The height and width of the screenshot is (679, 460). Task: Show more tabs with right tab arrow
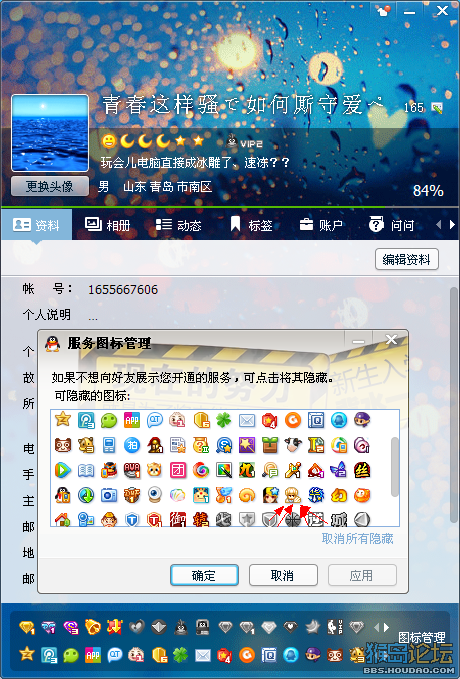(x=452, y=225)
